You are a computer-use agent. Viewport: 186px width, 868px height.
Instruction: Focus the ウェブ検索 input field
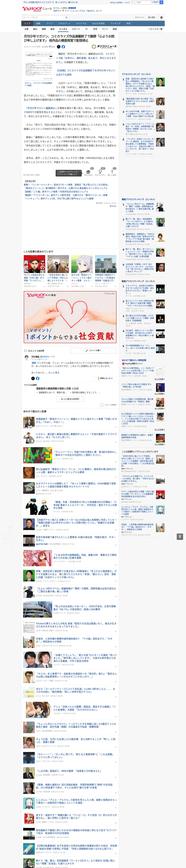(x=141, y=2)
